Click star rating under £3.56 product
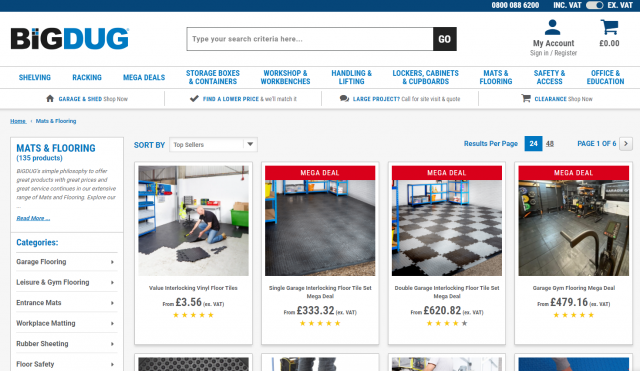This screenshot has width=640, height=371. click(193, 315)
